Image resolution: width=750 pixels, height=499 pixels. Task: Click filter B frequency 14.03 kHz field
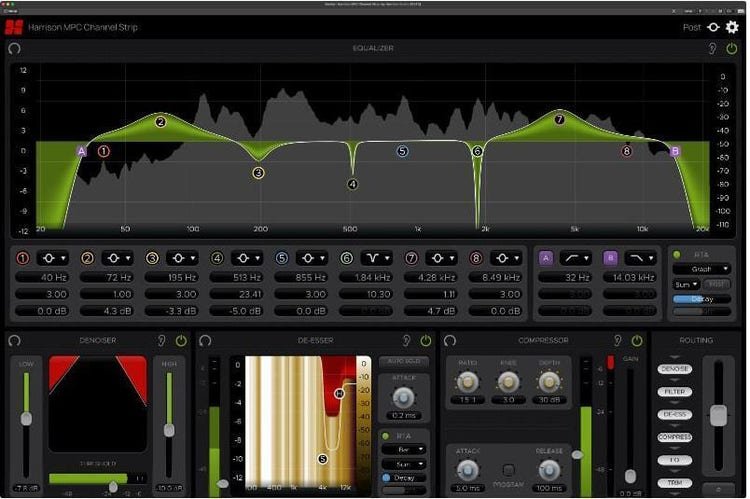tap(630, 277)
